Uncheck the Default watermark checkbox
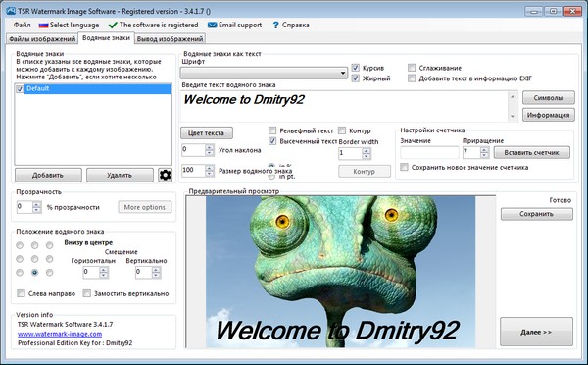The height and width of the screenshot is (365, 588). 20,89
